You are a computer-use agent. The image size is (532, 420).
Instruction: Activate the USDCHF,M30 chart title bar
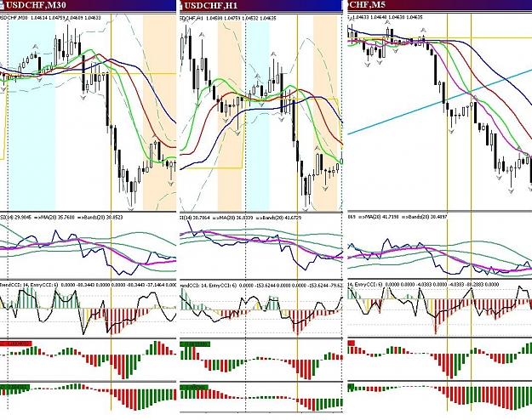[x=88, y=5]
